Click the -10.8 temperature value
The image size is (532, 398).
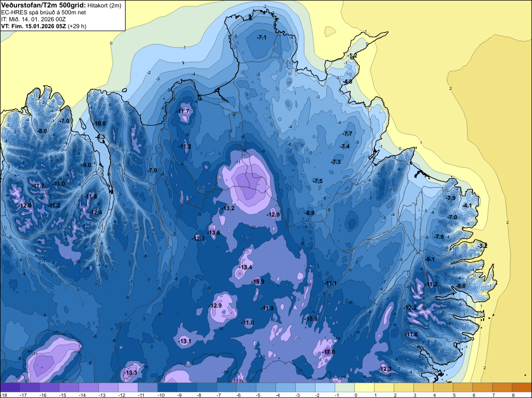tap(311, 319)
